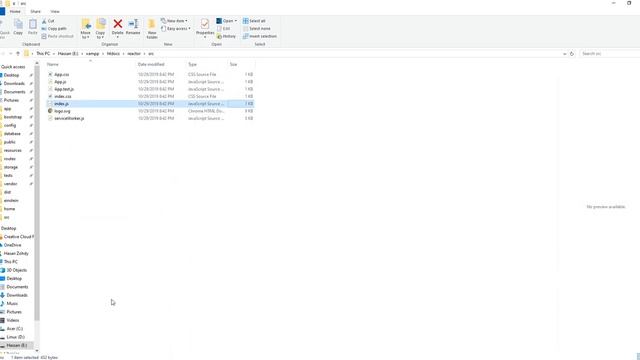Click htdocs in the address breadcrumb
Viewport: 640px width, 360px height.
(113, 53)
